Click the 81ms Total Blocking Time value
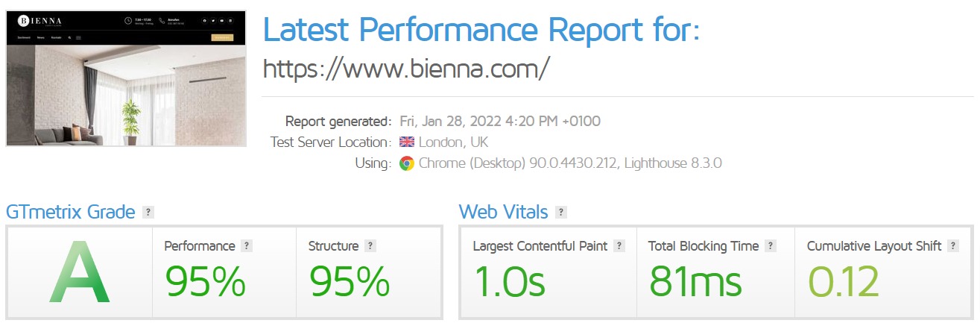The image size is (980, 326). point(695,282)
